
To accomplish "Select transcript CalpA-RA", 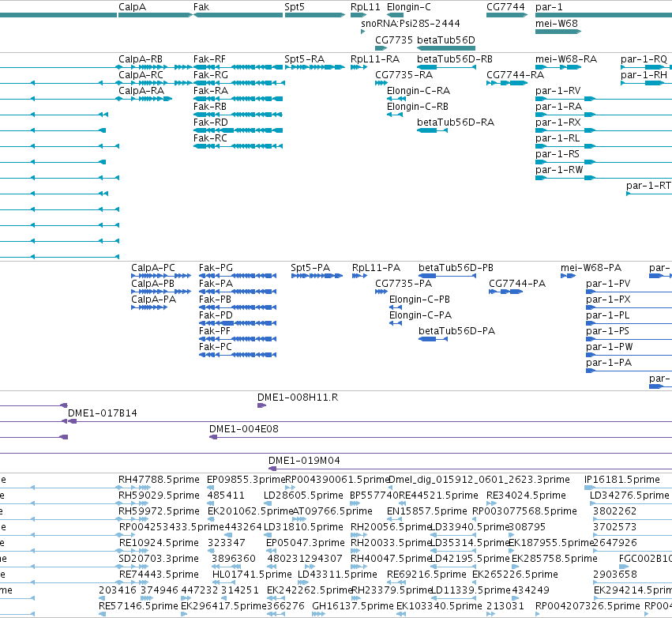I will 145,99.
